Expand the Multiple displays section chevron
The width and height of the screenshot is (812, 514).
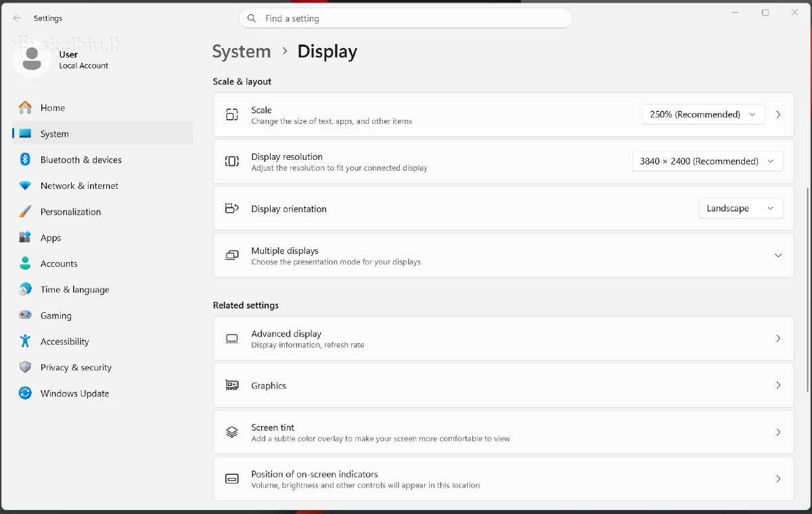(x=778, y=255)
